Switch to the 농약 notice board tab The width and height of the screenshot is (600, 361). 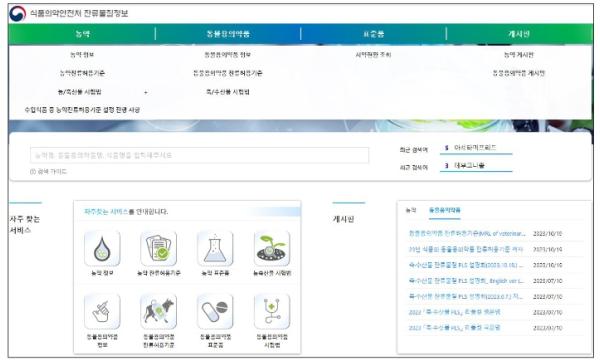pos(411,210)
